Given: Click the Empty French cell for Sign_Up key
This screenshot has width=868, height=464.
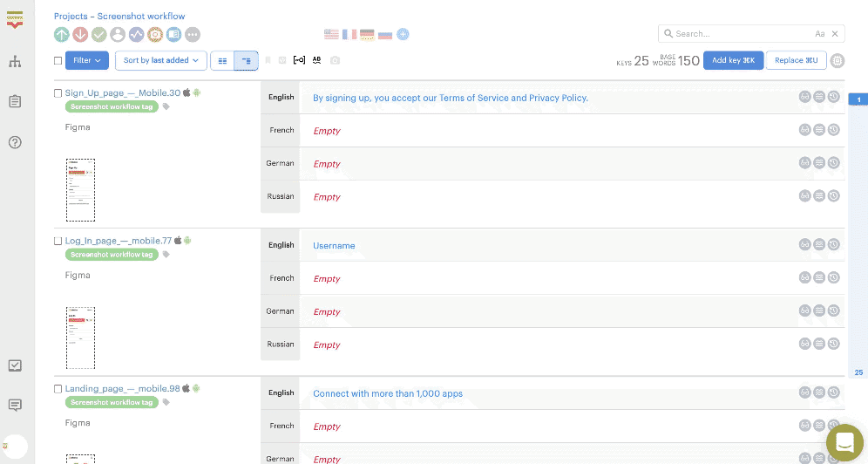Looking at the screenshot, I should pos(327,131).
